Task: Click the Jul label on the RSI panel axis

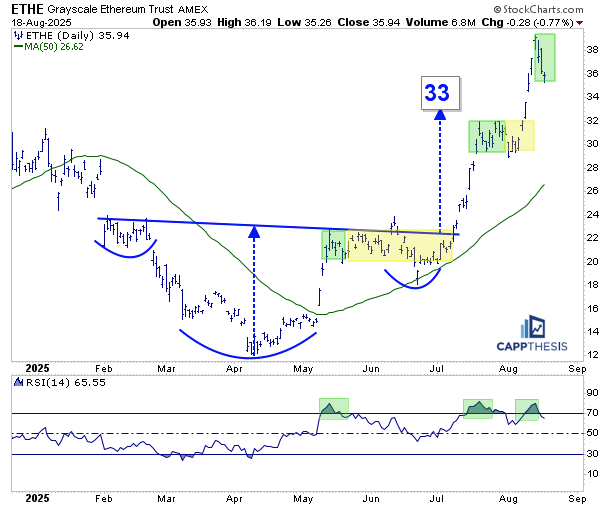Action: [x=437, y=496]
